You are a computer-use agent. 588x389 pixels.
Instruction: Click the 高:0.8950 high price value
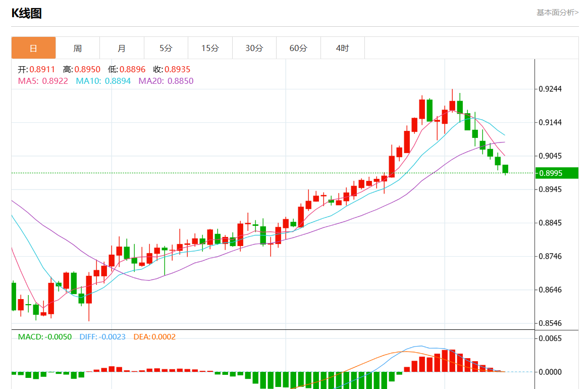[82, 70]
